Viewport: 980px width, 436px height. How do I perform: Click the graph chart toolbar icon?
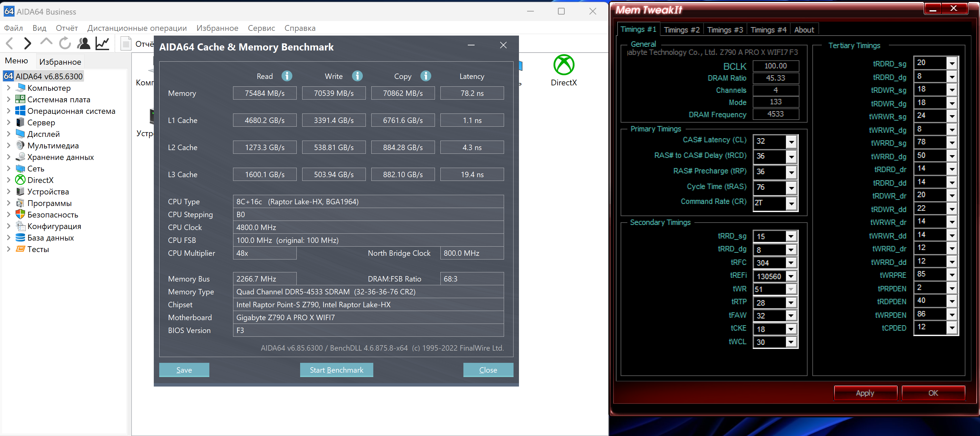[x=102, y=43]
